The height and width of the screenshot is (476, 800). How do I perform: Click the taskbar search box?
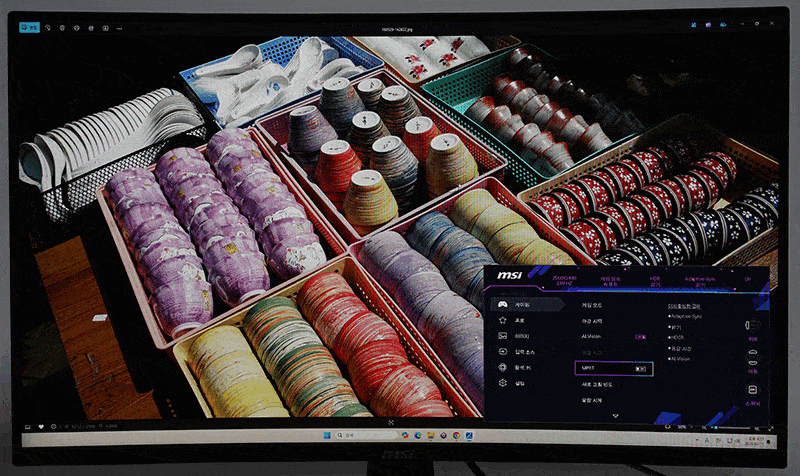coord(366,435)
